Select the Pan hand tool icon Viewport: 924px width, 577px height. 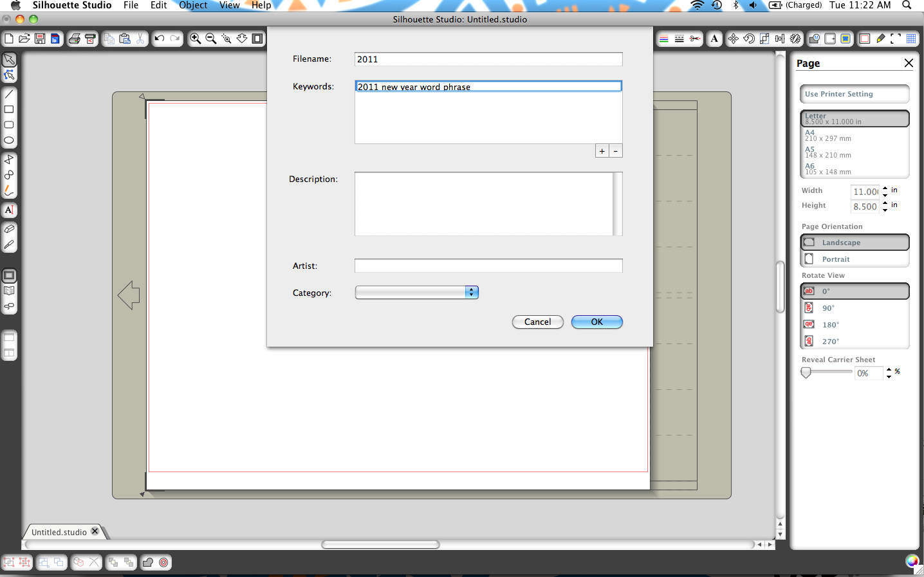(x=242, y=39)
